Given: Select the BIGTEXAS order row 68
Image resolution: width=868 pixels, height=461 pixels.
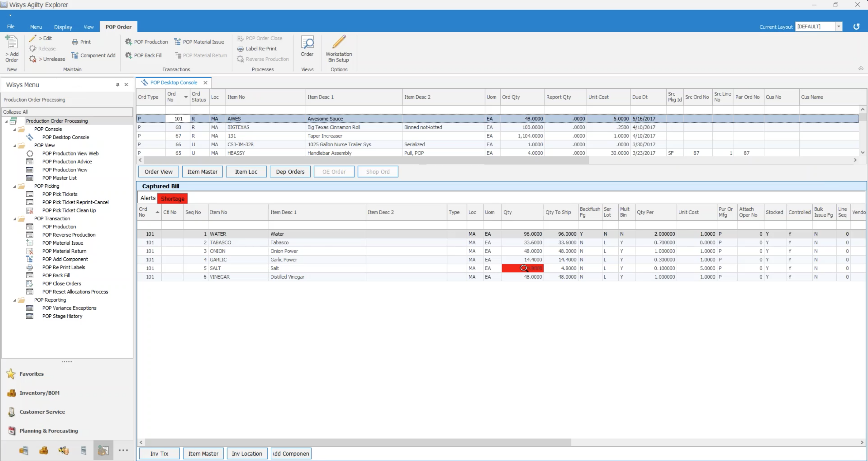Looking at the screenshot, I should tap(498, 127).
